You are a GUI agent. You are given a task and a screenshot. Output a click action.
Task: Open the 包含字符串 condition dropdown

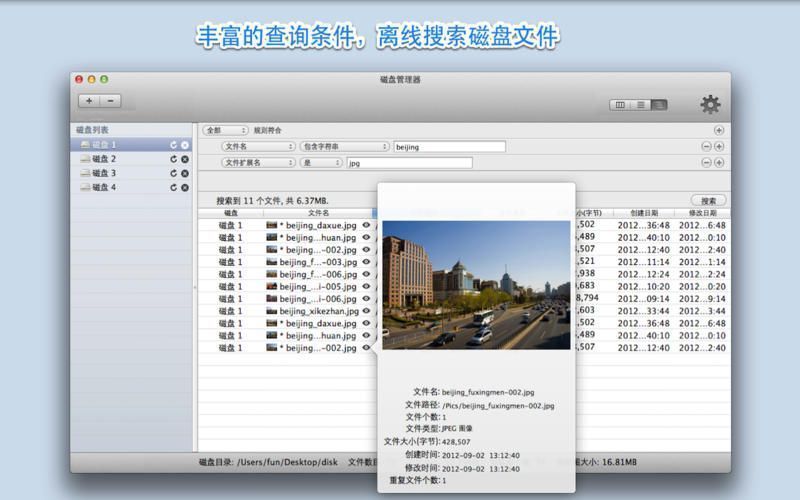click(x=344, y=146)
